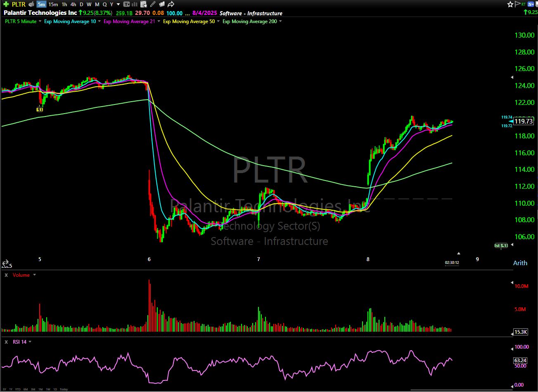The width and height of the screenshot is (538, 392).
Task: Click the 29.70 value in header
Action: pos(142,13)
